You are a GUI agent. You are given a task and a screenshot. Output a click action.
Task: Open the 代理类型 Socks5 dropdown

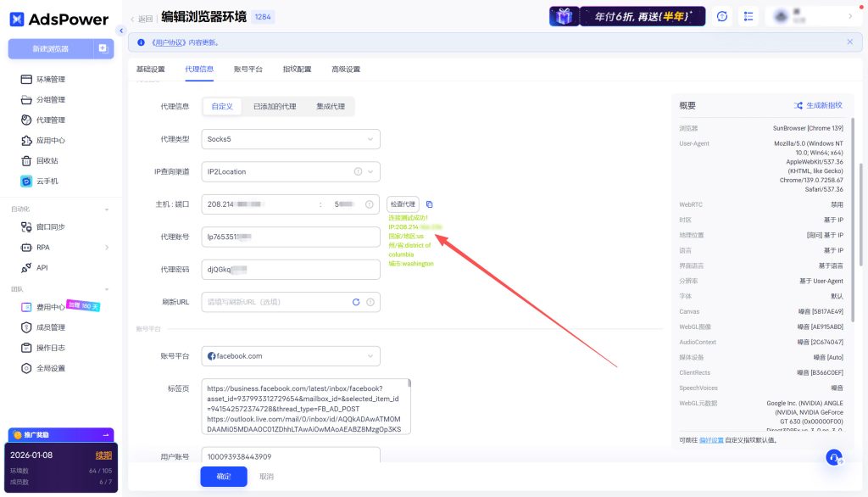[291, 139]
